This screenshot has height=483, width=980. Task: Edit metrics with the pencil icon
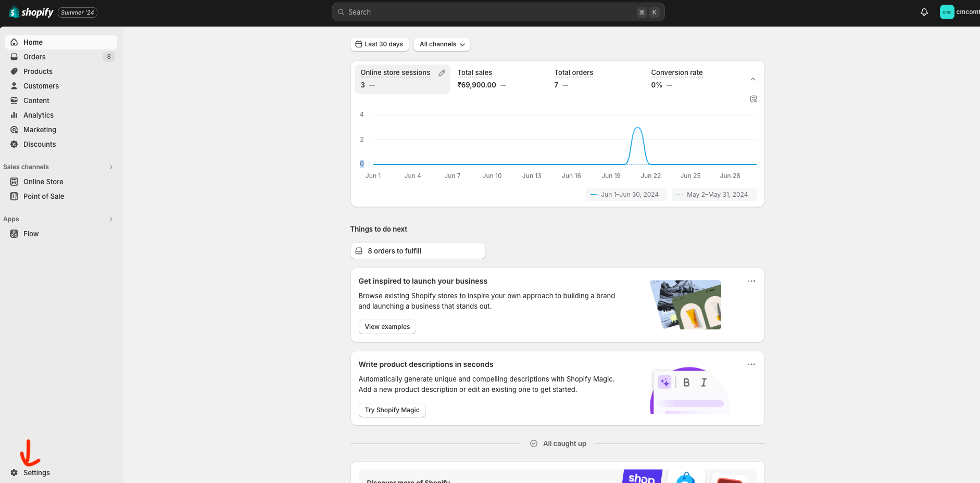coord(442,73)
